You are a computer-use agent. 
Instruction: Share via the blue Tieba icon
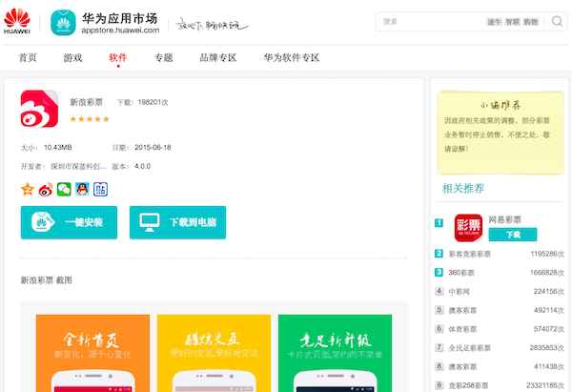(x=100, y=189)
